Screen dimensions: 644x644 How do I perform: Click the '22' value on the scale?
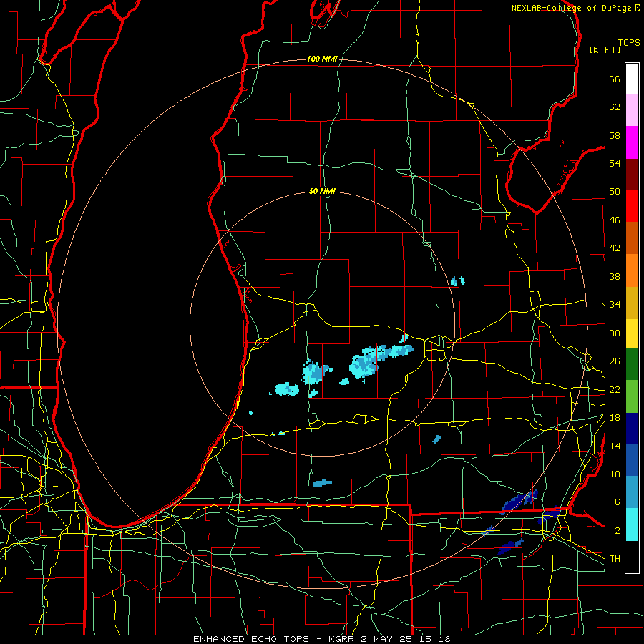pos(615,390)
